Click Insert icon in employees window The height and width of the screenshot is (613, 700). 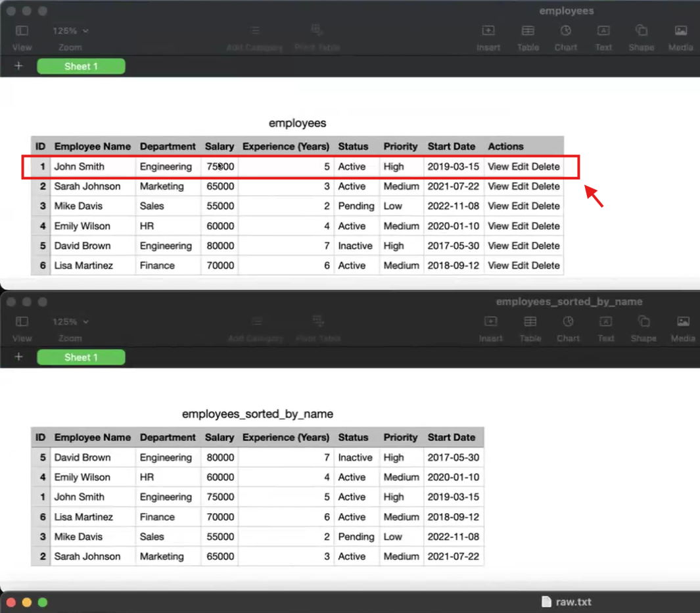tap(488, 30)
